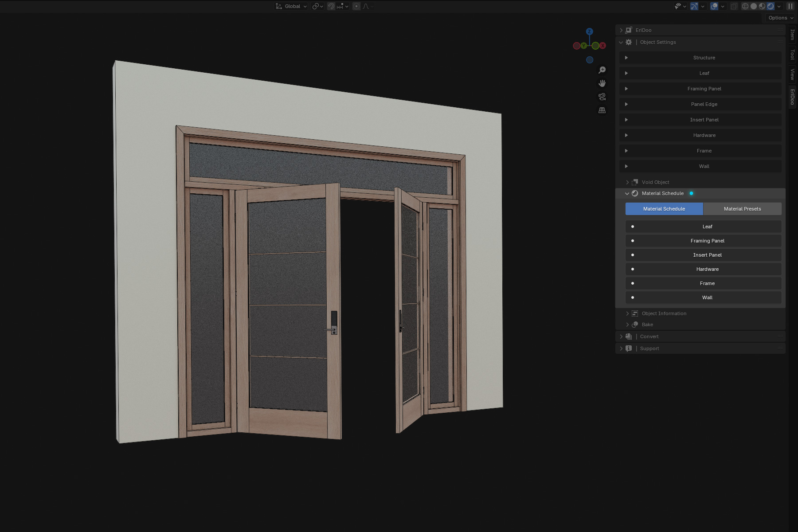Expand the Structure settings section
This screenshot has height=532, width=798.
(704, 58)
